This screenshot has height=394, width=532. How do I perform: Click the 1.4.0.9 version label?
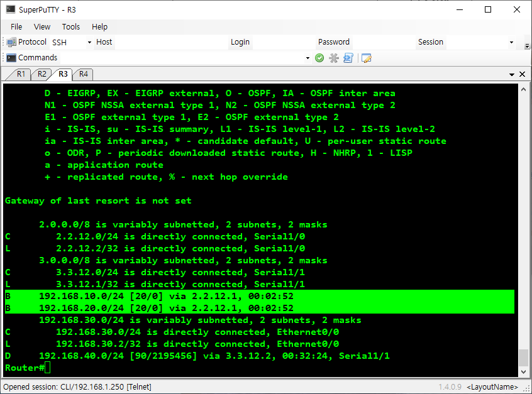(450, 387)
